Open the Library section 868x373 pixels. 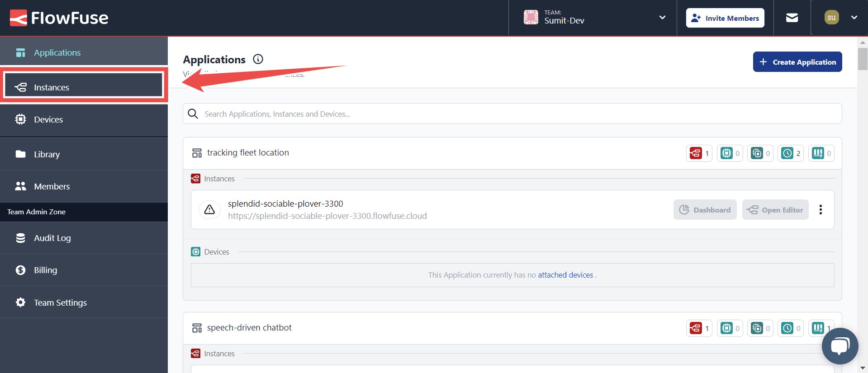coord(84,154)
